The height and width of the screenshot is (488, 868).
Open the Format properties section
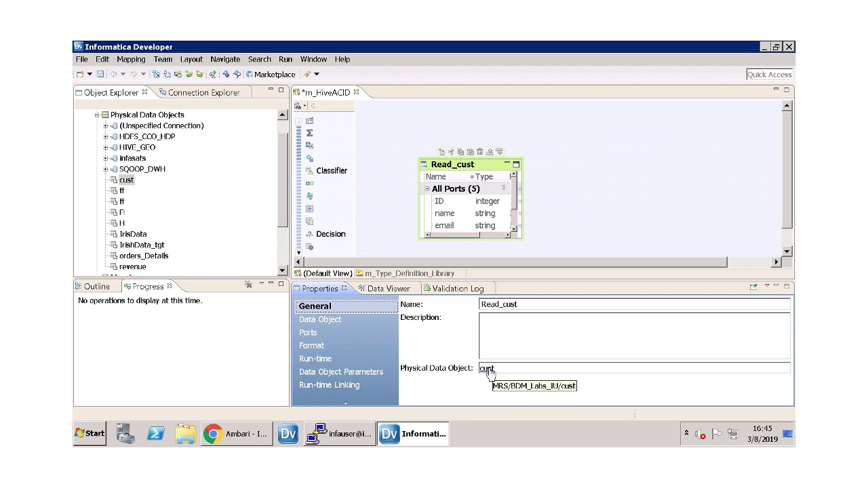(x=312, y=346)
